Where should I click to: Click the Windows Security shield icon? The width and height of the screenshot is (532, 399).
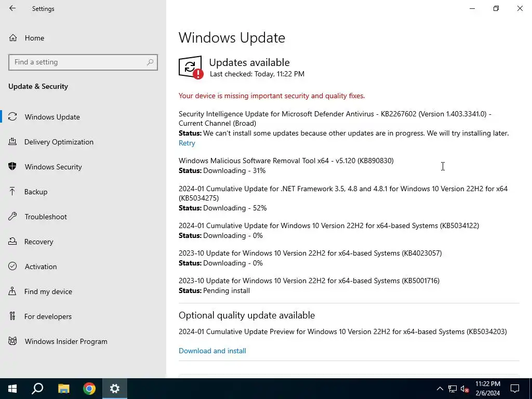pos(12,166)
